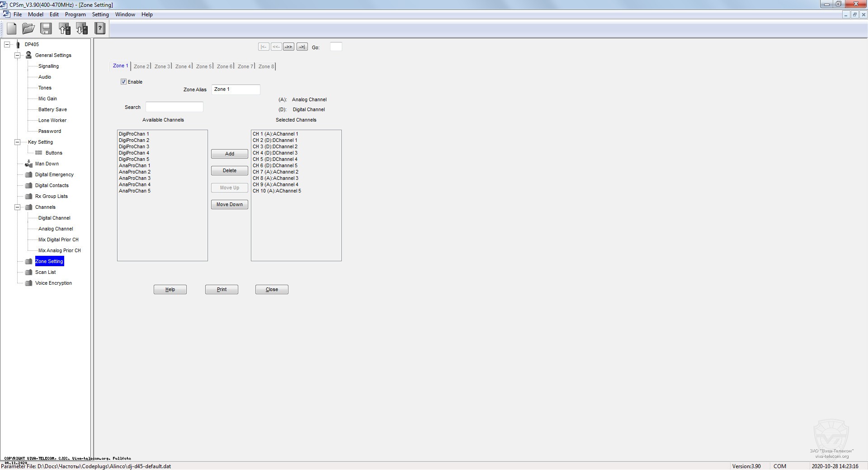Collapse the Key Setting tree node

pos(18,142)
